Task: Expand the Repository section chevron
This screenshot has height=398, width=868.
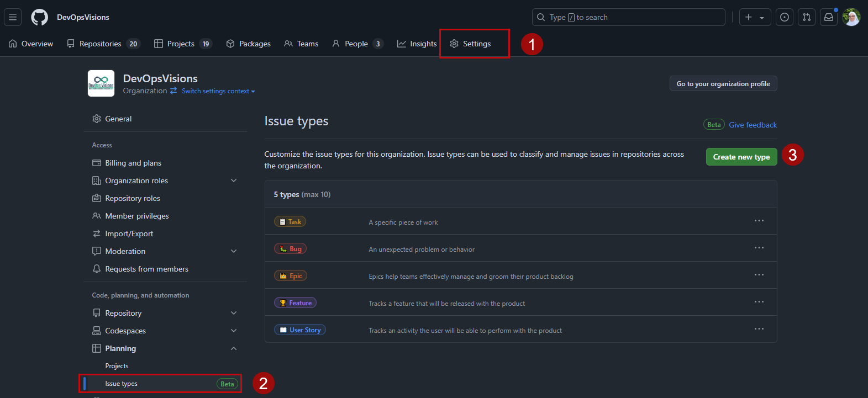Action: 234,313
